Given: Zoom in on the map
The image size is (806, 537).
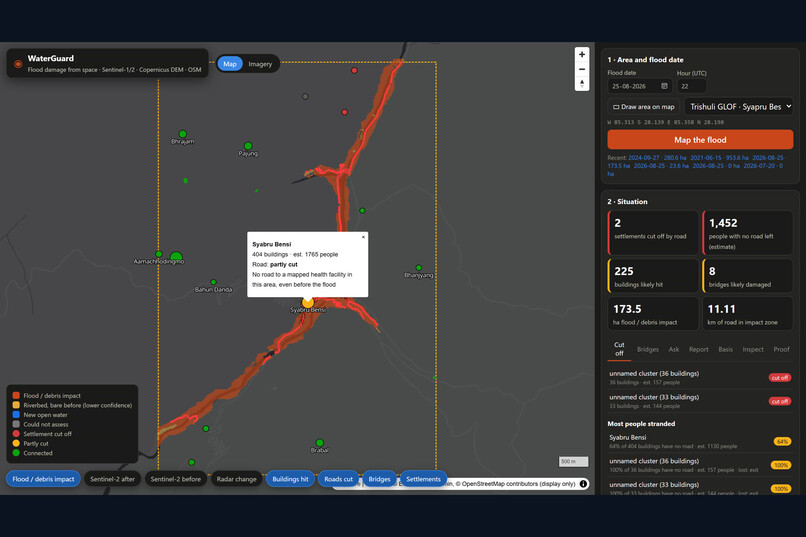Looking at the screenshot, I should pos(581,54).
